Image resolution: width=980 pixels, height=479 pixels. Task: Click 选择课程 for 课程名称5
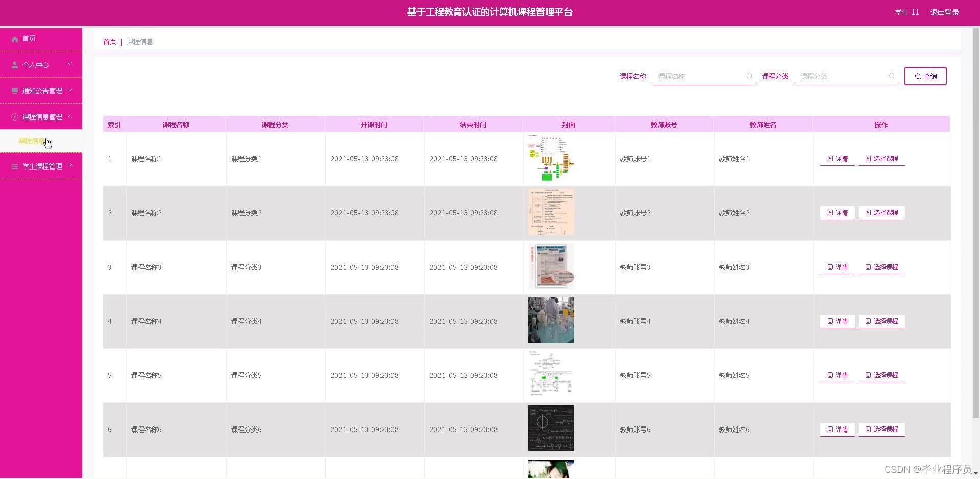coord(881,375)
